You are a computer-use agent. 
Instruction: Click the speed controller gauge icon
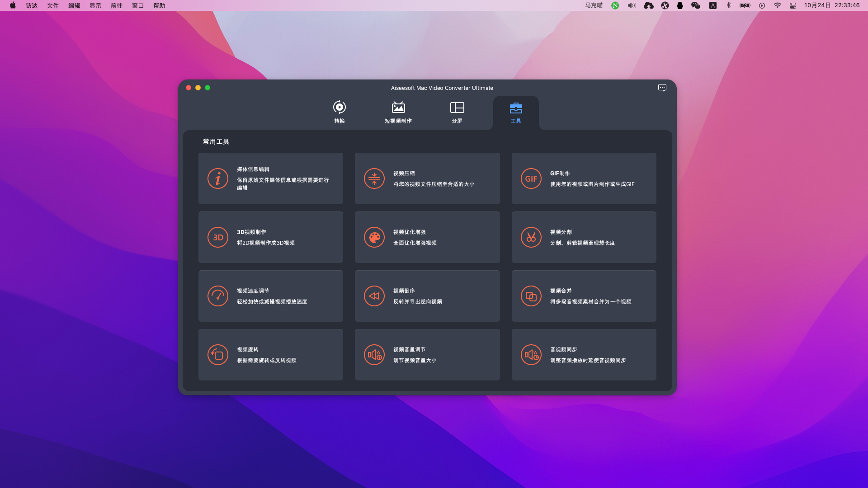pos(218,296)
